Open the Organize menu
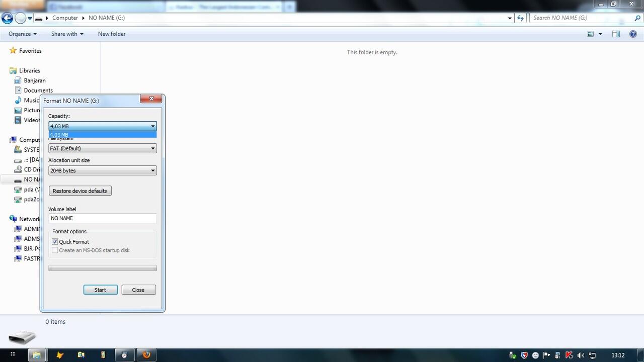Screen dimensions: 644x362 pos(23,34)
